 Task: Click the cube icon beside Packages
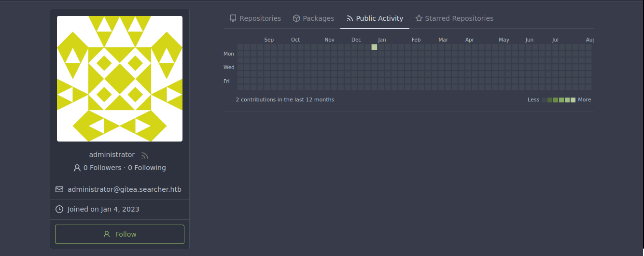point(296,18)
